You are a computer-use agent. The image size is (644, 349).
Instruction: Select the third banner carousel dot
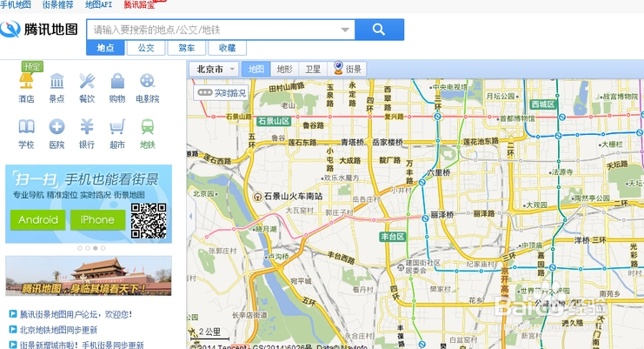tap(96, 248)
